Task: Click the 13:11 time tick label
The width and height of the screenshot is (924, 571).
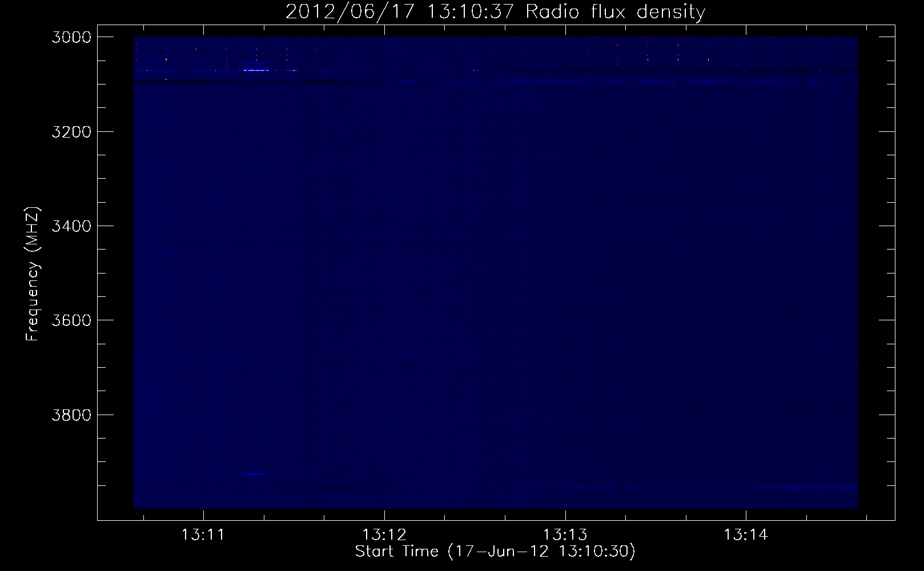Action: click(203, 536)
